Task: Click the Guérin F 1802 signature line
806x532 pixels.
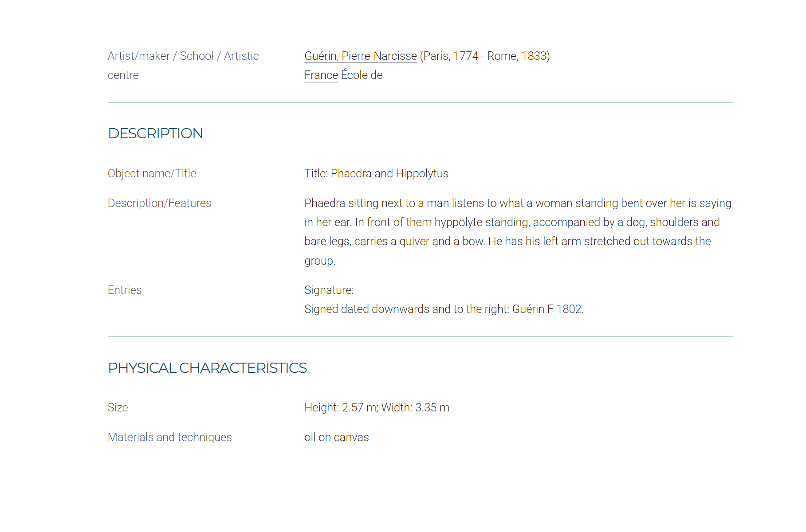Action: coord(444,309)
